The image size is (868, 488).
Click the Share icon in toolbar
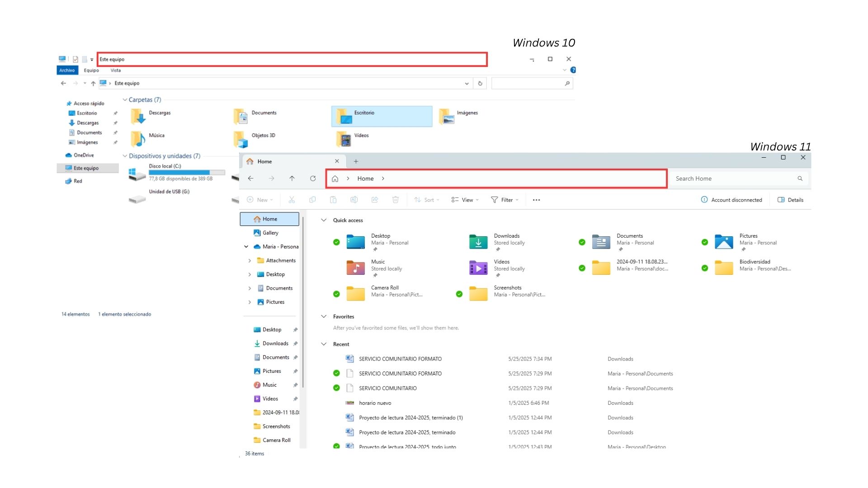click(375, 200)
